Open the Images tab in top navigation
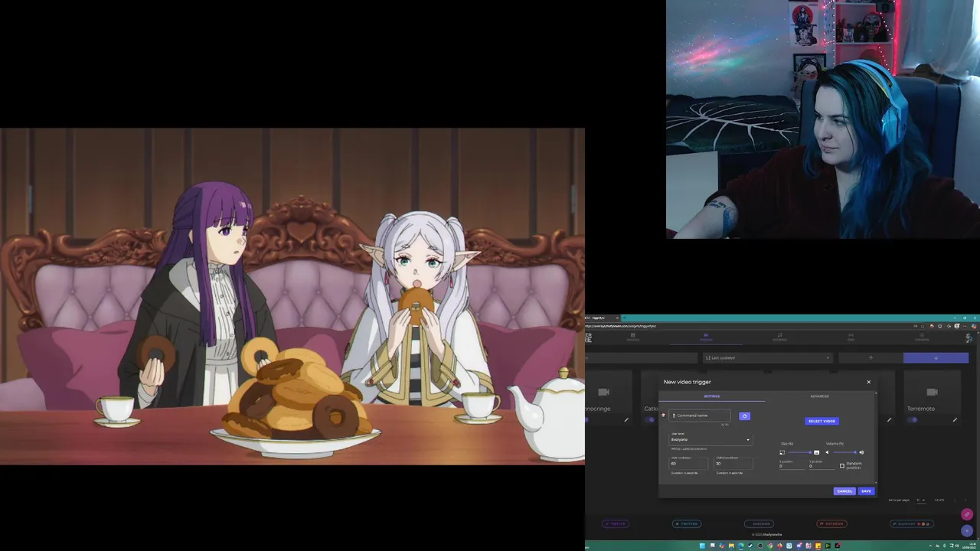The width and height of the screenshot is (980, 551). [x=632, y=337]
